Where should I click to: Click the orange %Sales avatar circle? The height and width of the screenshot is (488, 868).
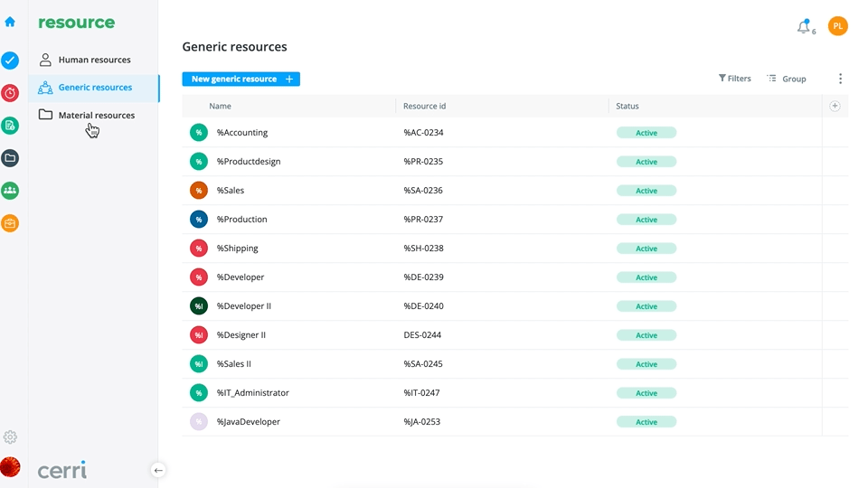click(x=199, y=191)
